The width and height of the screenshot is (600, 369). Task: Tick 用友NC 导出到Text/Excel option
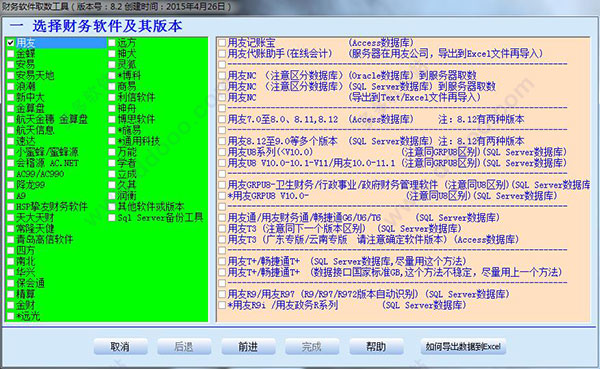[222, 97]
